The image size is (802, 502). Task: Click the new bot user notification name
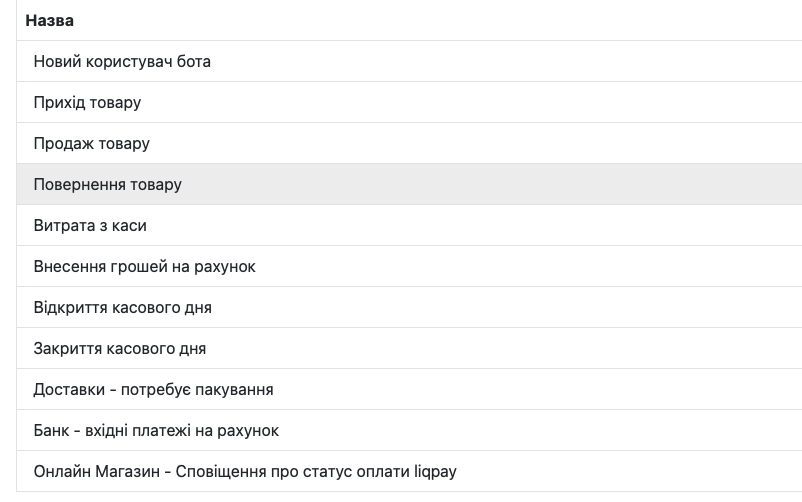point(122,61)
